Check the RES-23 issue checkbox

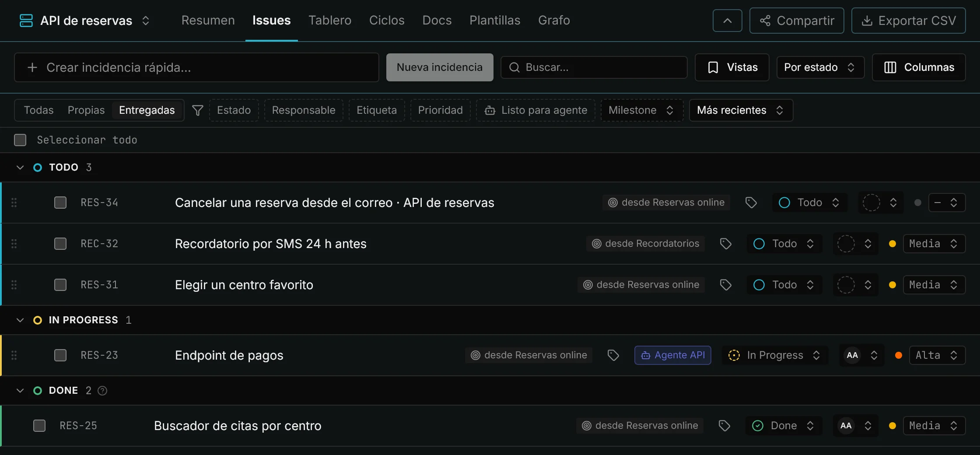(60, 355)
